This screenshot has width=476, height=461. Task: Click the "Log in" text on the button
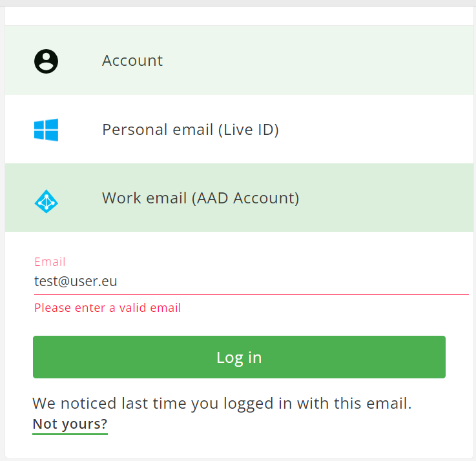(x=239, y=357)
